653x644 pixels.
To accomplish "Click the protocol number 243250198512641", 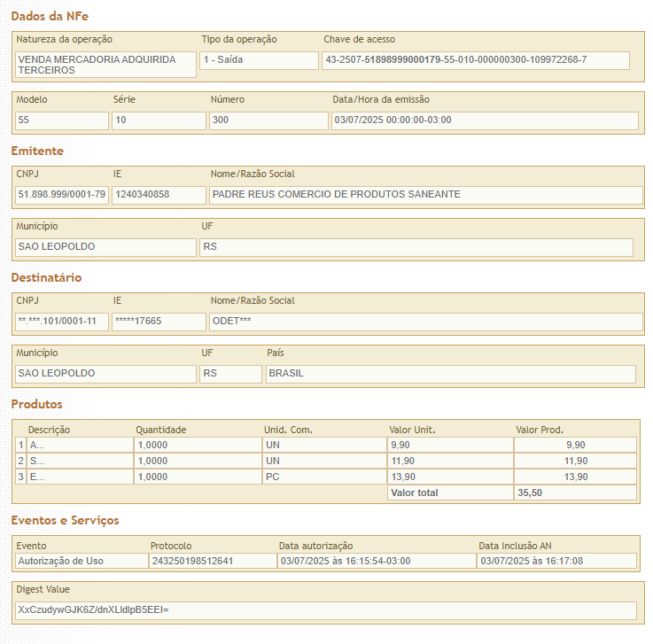I will coord(213,561).
